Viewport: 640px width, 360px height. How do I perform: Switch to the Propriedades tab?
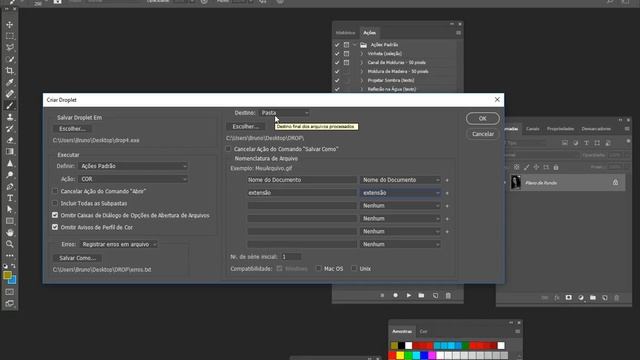coord(560,129)
